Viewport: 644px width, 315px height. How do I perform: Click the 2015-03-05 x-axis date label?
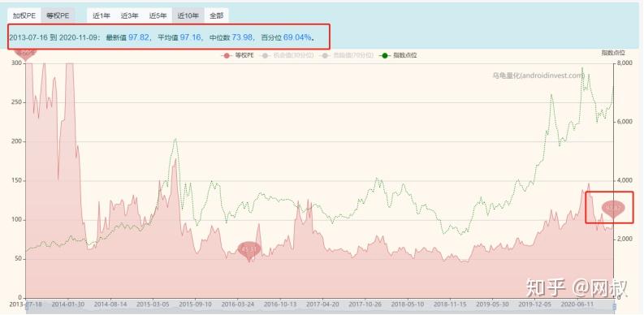coord(153,304)
